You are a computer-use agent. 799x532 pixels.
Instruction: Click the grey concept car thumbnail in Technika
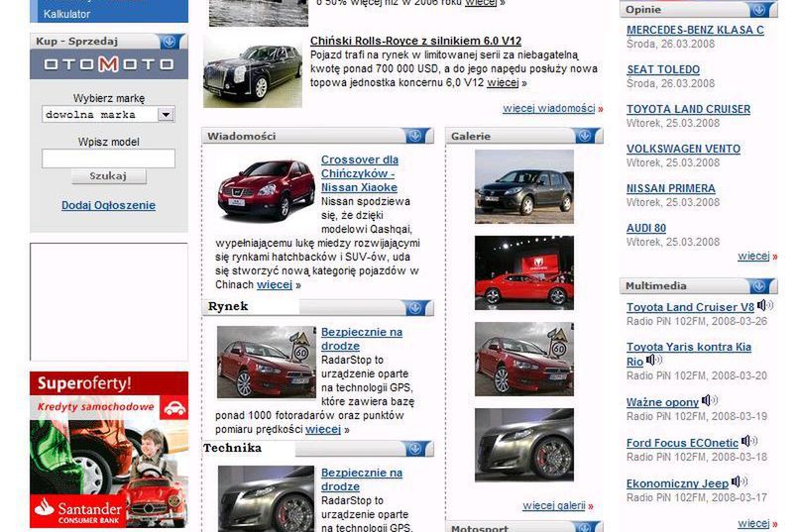click(x=266, y=499)
